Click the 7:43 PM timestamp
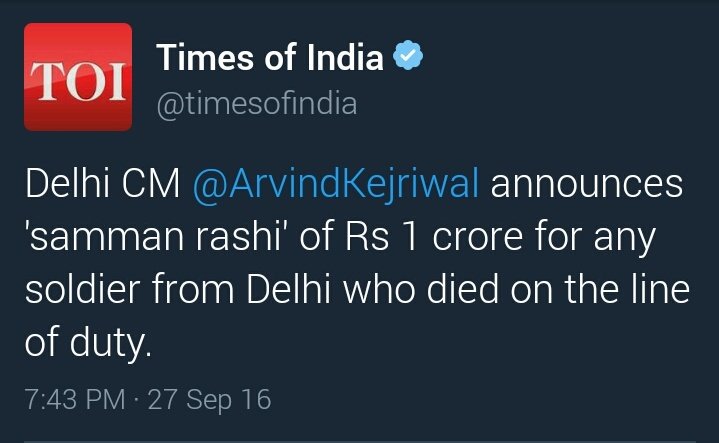 click(x=75, y=399)
